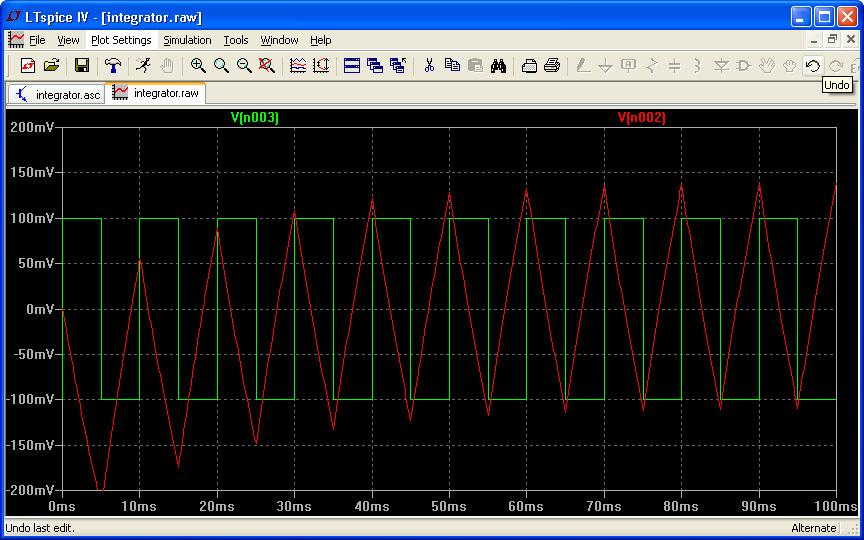Open the Help menu
The height and width of the screenshot is (540, 864).
pyautogui.click(x=321, y=40)
